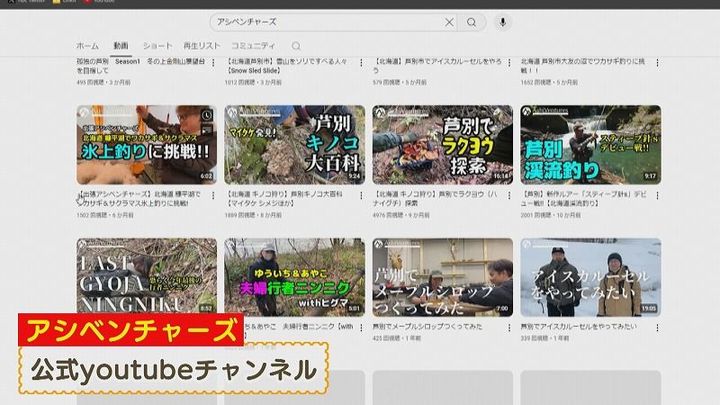
Task: Go to the 再生リスト tab
Action: click(201, 46)
